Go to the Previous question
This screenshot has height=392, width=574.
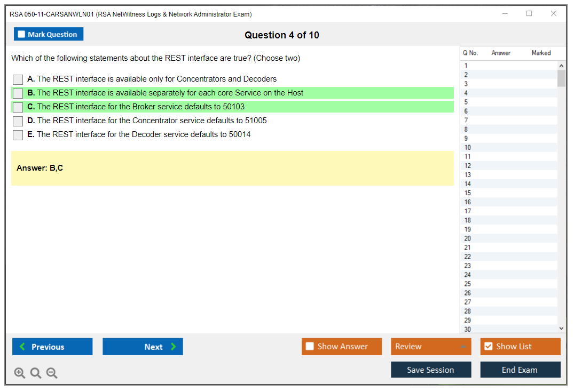click(52, 347)
